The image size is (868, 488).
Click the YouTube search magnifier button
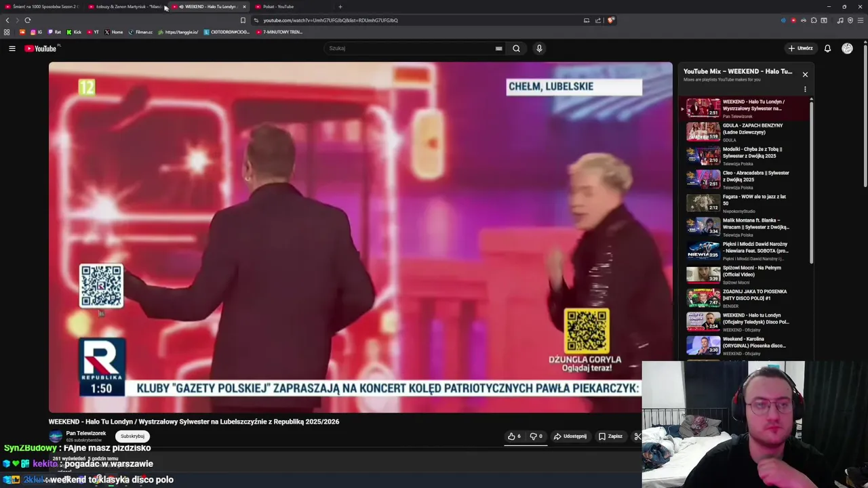[516, 48]
